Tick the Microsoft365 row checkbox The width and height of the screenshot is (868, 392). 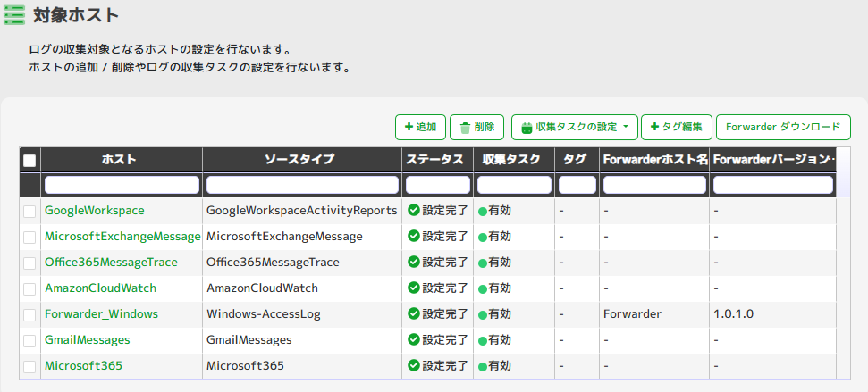(x=29, y=367)
